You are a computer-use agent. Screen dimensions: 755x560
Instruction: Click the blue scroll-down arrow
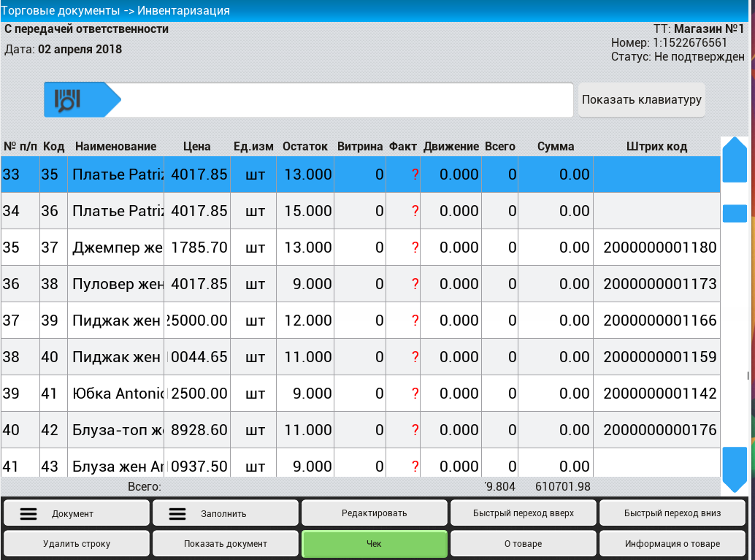click(x=735, y=469)
